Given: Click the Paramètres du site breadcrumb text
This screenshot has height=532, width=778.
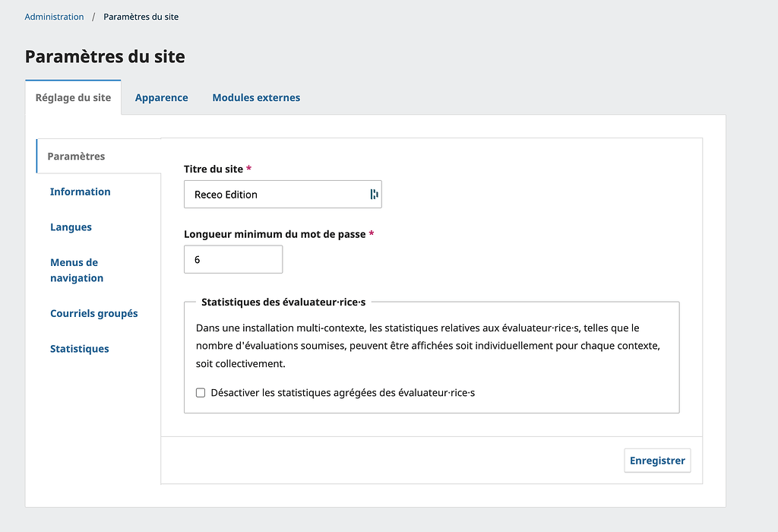Looking at the screenshot, I should [141, 17].
